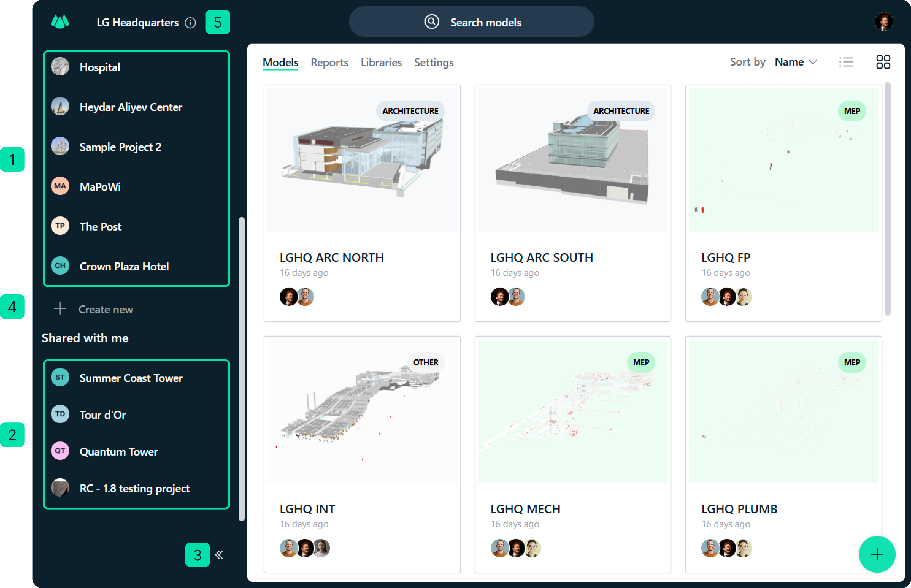Click the TP avatar for The Post
This screenshot has width=911, height=588.
pyautogui.click(x=60, y=226)
